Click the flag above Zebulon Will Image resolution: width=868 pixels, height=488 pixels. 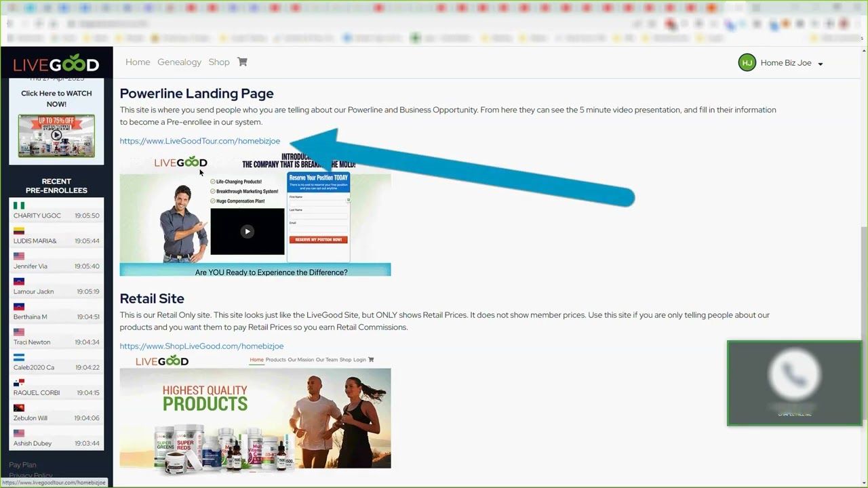point(19,408)
